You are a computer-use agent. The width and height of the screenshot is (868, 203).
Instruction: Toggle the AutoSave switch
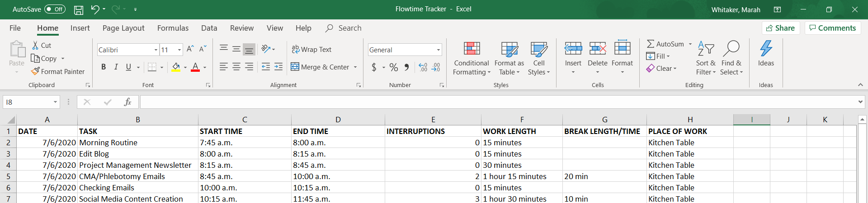[x=55, y=9]
